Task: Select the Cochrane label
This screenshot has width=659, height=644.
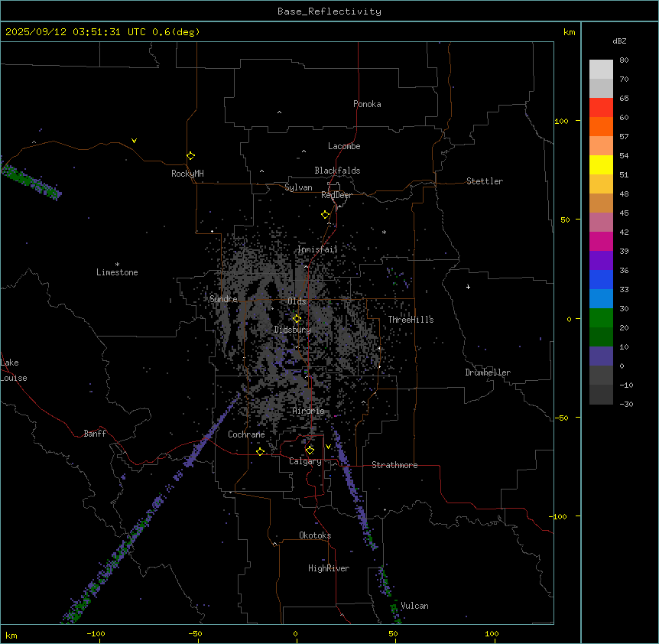Action: pos(246,434)
